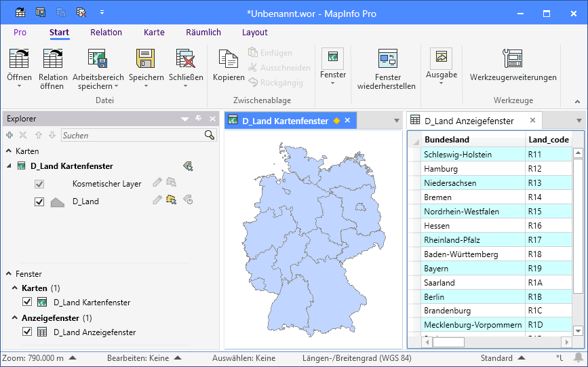Open Werkzeugerweiterungen tool icon
Image resolution: width=588 pixels, height=367 pixels.
point(513,58)
